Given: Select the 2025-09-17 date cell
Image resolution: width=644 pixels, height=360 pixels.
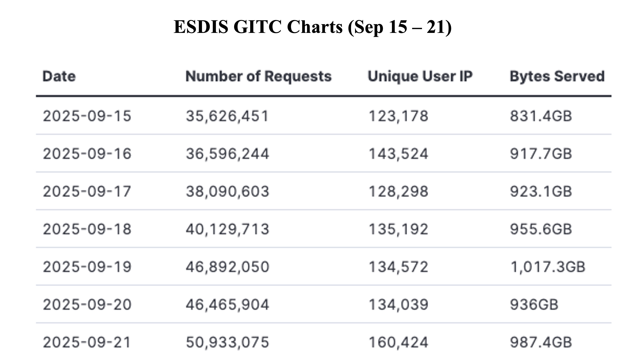Looking at the screenshot, I should pos(87,191).
